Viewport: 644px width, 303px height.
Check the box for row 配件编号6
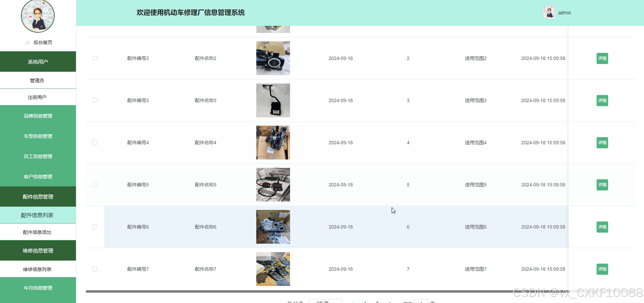point(95,227)
